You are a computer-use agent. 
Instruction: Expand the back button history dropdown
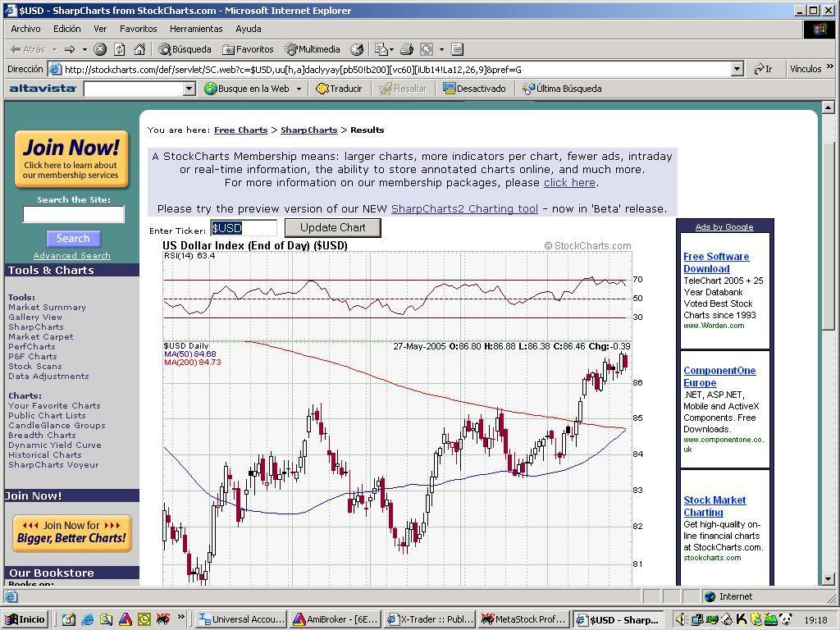click(x=54, y=49)
